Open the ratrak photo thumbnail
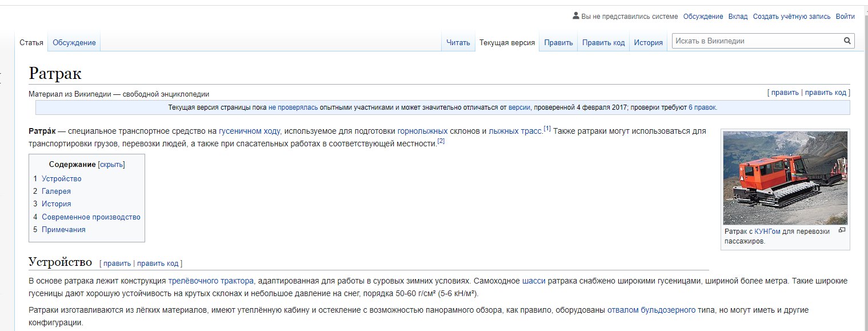868x331 pixels. [x=785, y=178]
